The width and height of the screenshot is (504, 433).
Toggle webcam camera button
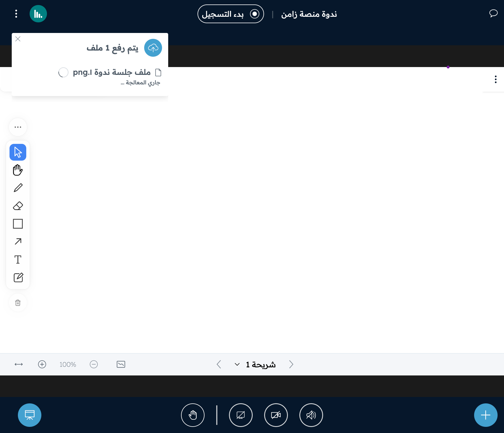[276, 415]
